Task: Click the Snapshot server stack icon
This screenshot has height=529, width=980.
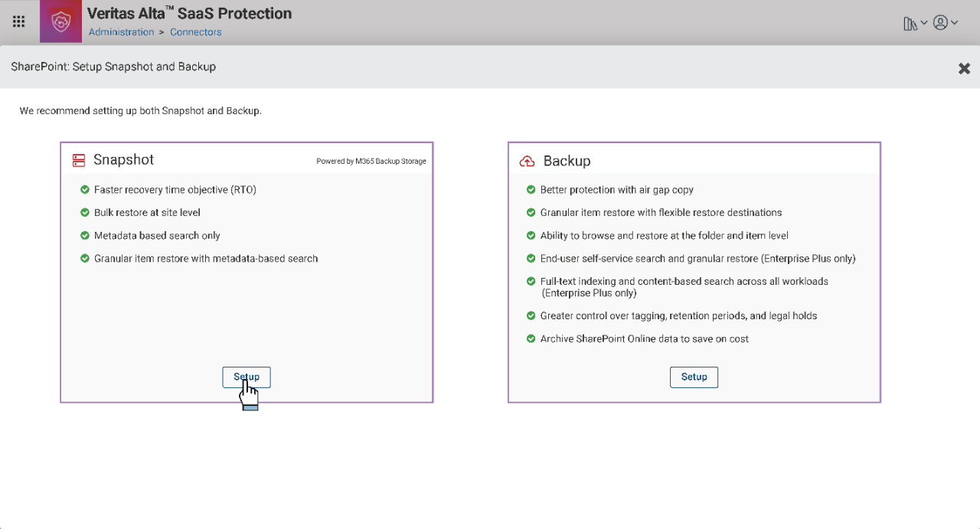Action: (78, 160)
